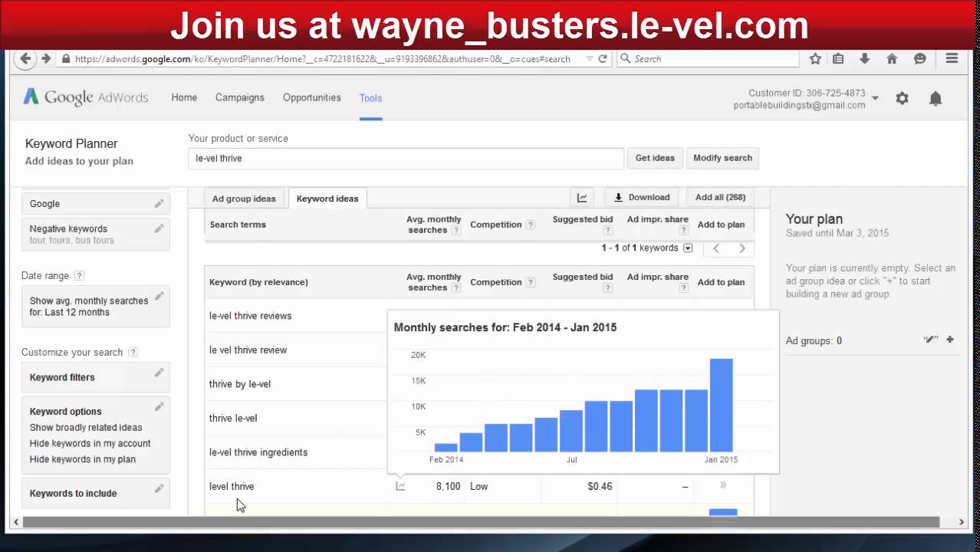Screen dimensions: 980x552
Task: Click the scrollbar right arrow
Action: [x=962, y=522]
